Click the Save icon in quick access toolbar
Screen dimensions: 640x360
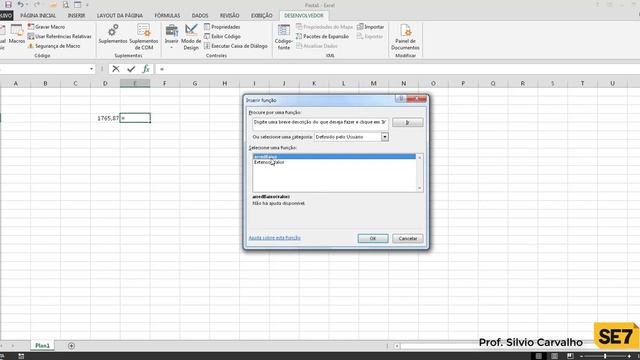(x=8, y=4)
